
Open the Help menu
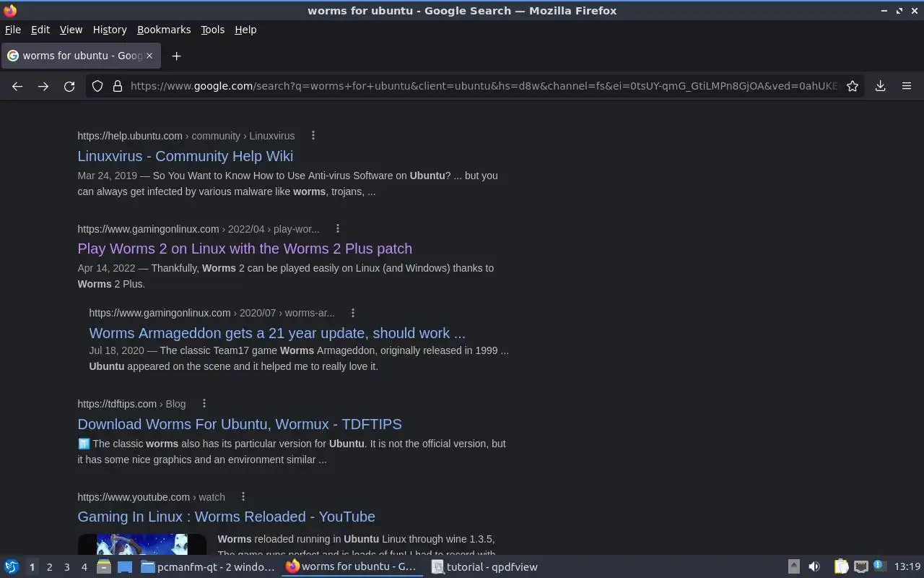[x=245, y=30]
